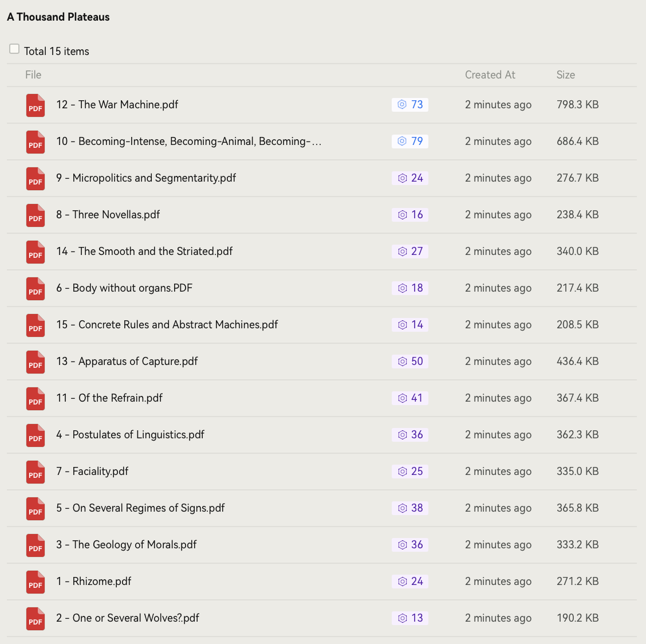Open the 36 chunks badge for Postulates of Linguistics

coord(410,435)
